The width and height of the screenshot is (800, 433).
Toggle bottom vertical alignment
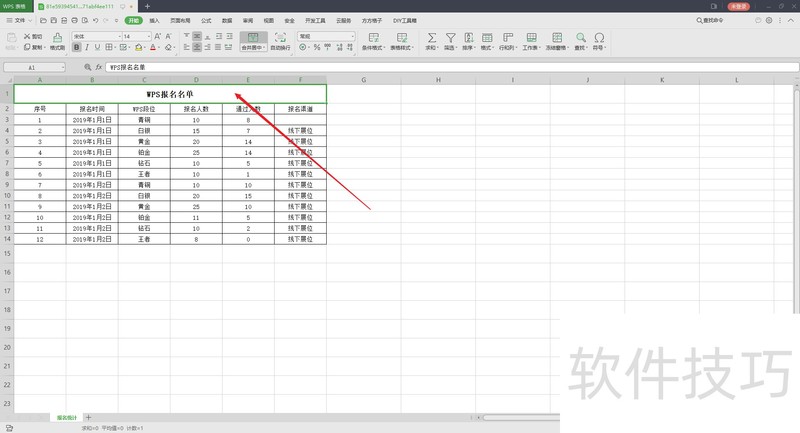coord(208,36)
